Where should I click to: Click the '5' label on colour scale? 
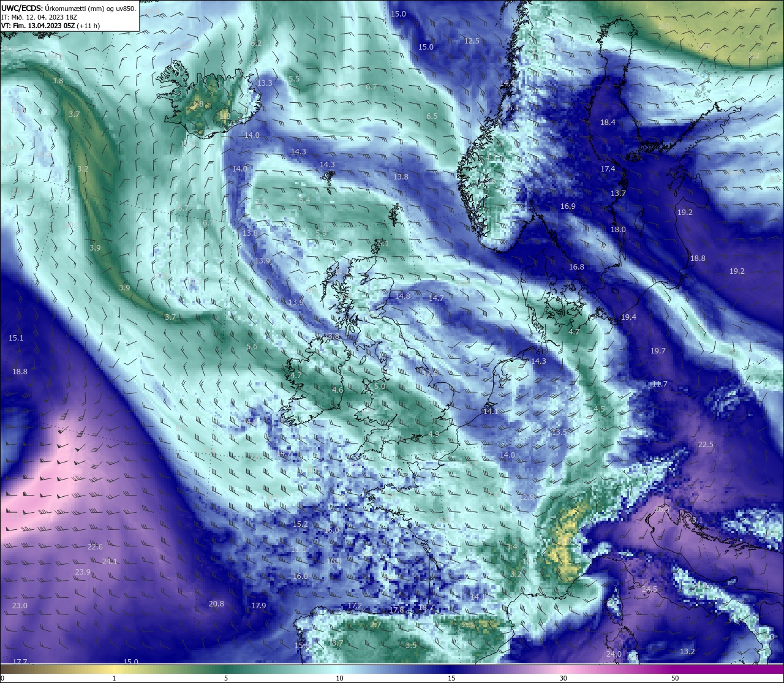pyautogui.click(x=226, y=678)
